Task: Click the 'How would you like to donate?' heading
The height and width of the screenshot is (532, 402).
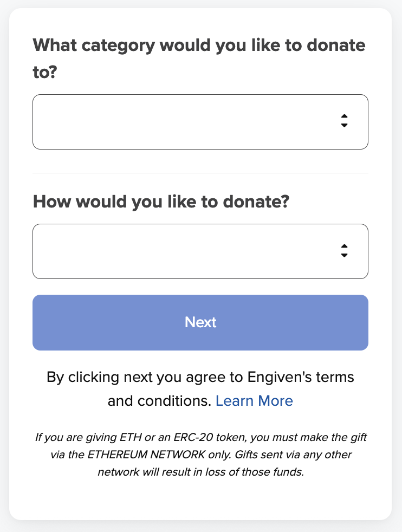Action: pos(161,202)
